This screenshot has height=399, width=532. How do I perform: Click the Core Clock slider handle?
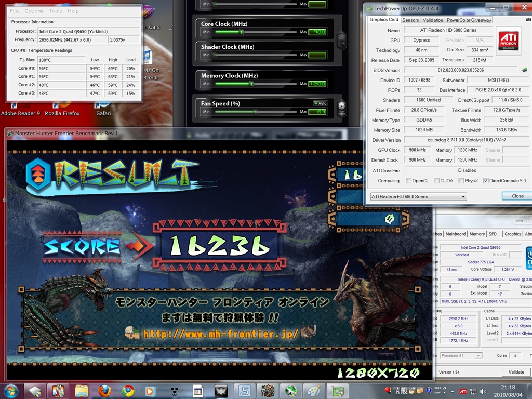pyautogui.click(x=241, y=32)
